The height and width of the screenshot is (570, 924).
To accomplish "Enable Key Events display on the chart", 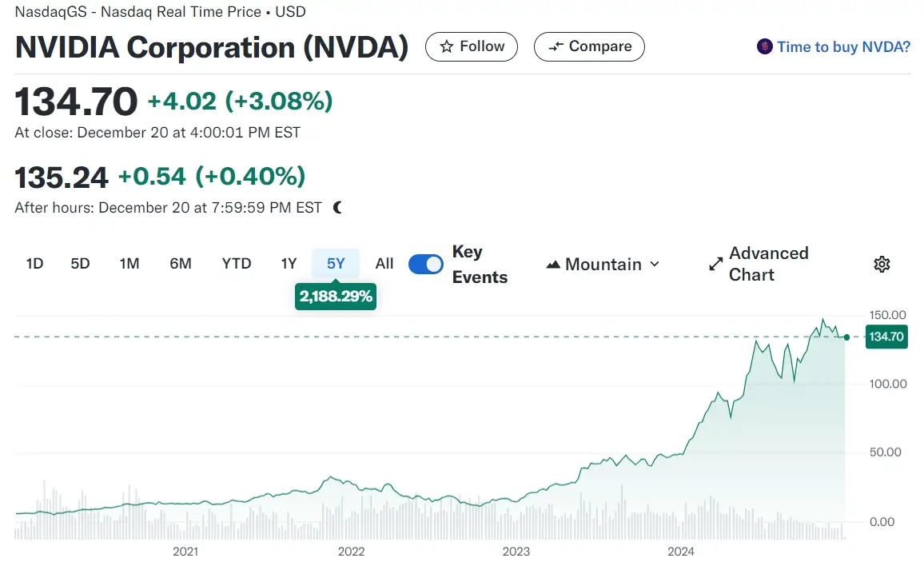I will click(425, 264).
